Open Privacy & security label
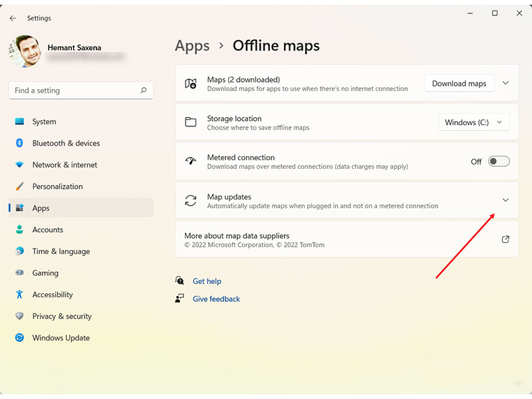The image size is (532, 399). pos(62,317)
